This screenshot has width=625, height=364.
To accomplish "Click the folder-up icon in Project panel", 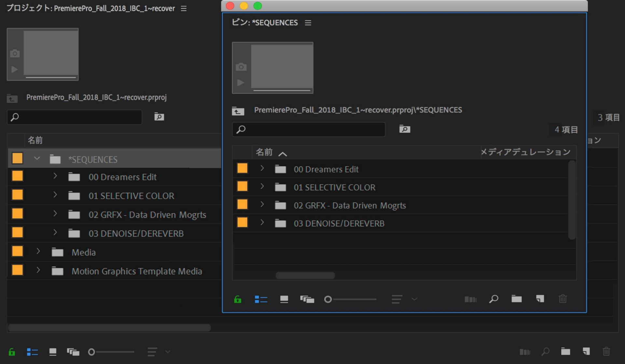I will [12, 98].
